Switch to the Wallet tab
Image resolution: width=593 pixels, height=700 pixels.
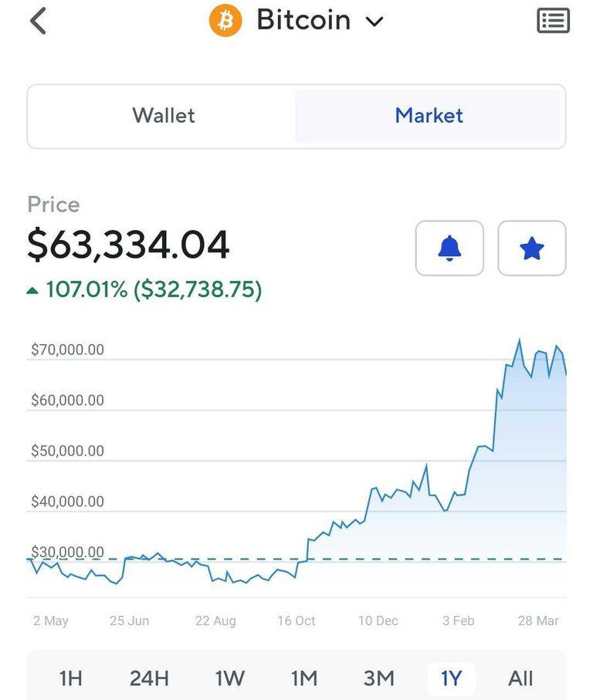pos(164,116)
